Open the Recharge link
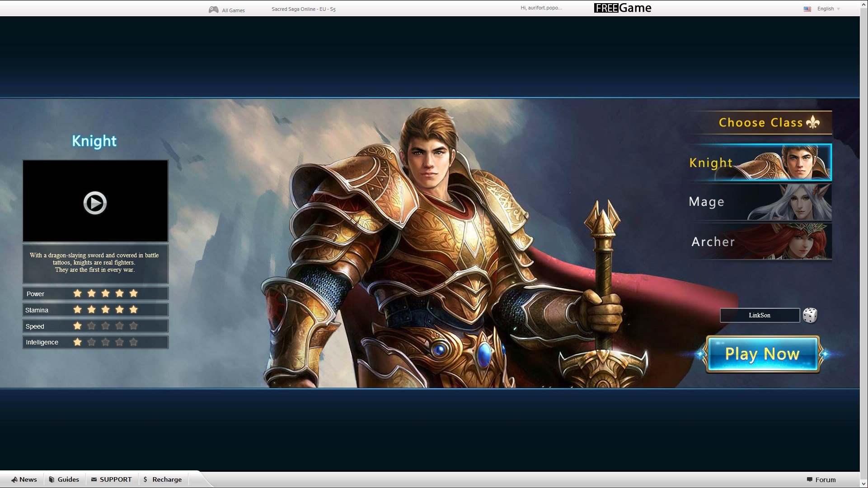The image size is (868, 488). (162, 479)
